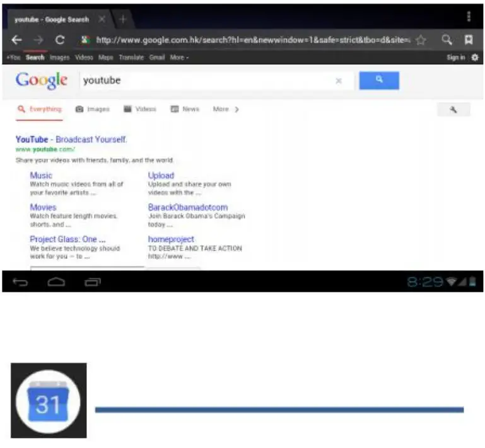485x448 pixels.
Task: Bookmark this page with the star icon
Action: pos(421,40)
